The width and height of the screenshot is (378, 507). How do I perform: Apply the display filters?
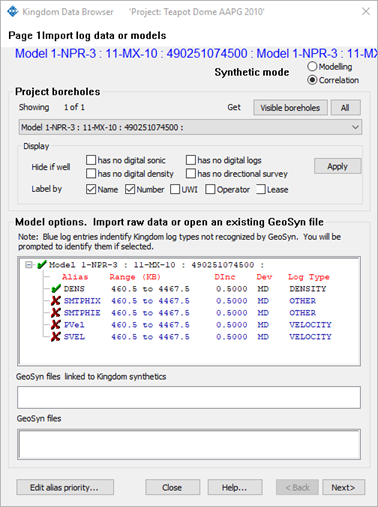tap(337, 166)
